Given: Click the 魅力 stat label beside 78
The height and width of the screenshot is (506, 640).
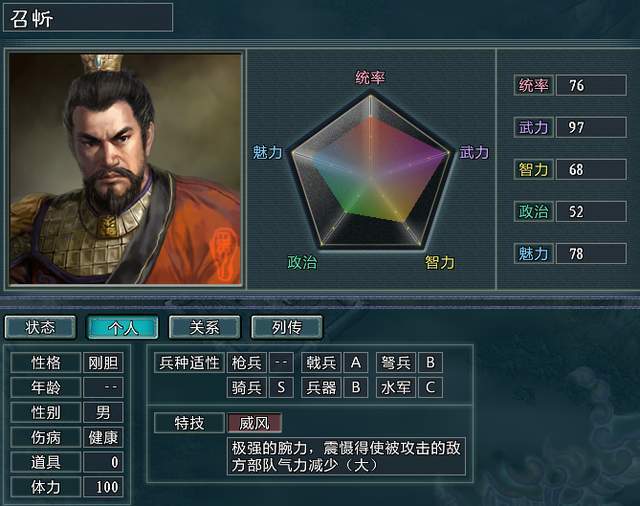Looking at the screenshot, I should point(533,253).
